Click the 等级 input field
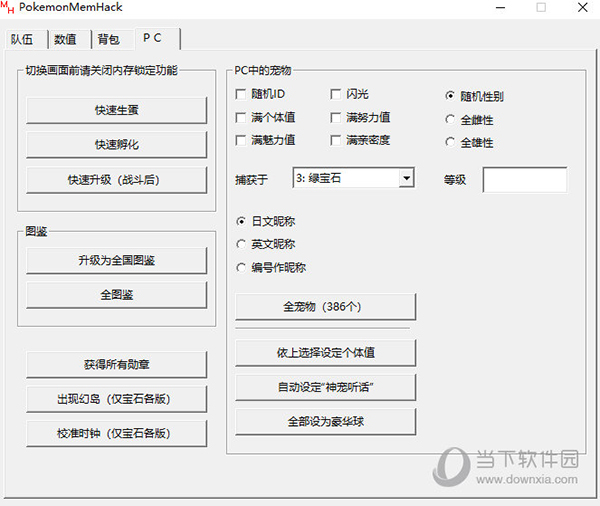The width and height of the screenshot is (600, 506). coord(525,180)
